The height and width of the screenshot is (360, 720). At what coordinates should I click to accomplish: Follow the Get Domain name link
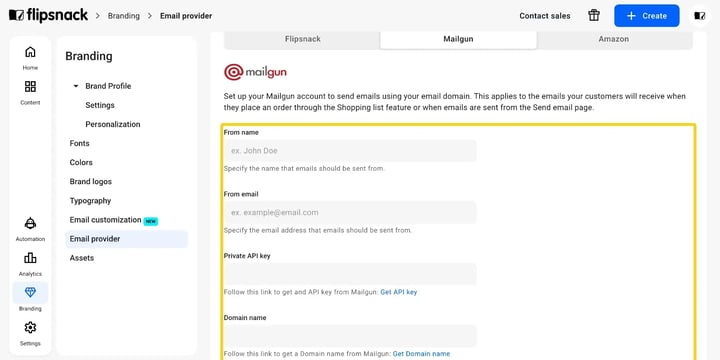pyautogui.click(x=421, y=354)
